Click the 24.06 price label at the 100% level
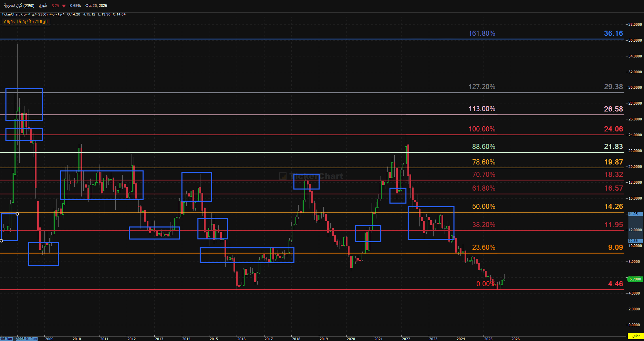This screenshot has height=341, width=644. [x=613, y=129]
